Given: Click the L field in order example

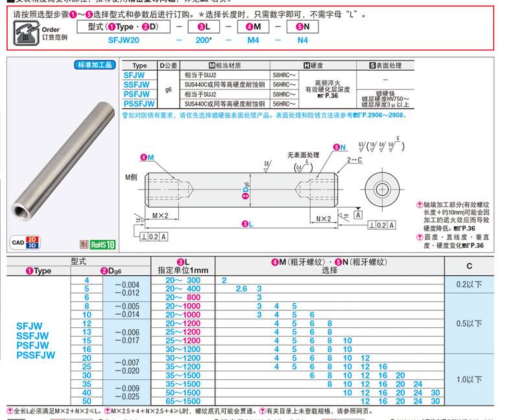Looking at the screenshot, I should pyautogui.click(x=204, y=27).
